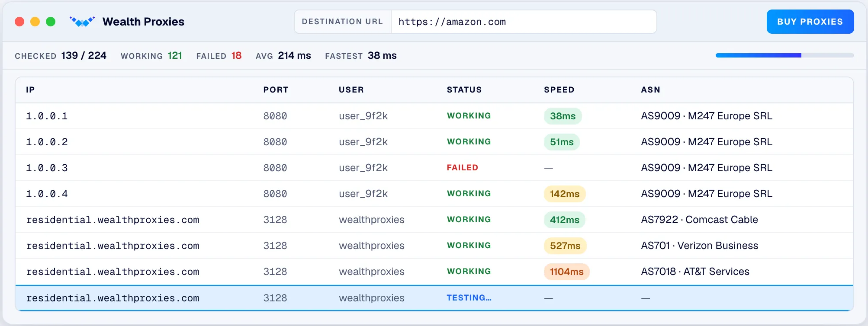Click the hostname in the AT&T Services row
868x326 pixels.
113,272
